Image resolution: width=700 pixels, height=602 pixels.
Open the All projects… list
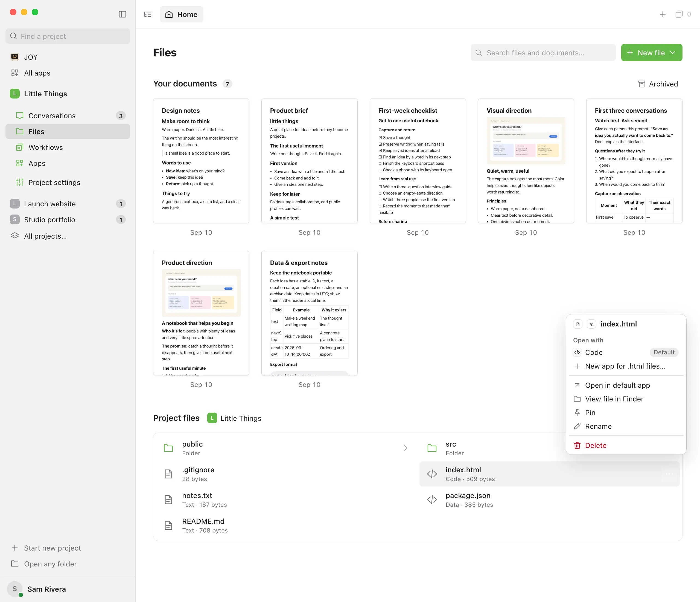pos(68,236)
